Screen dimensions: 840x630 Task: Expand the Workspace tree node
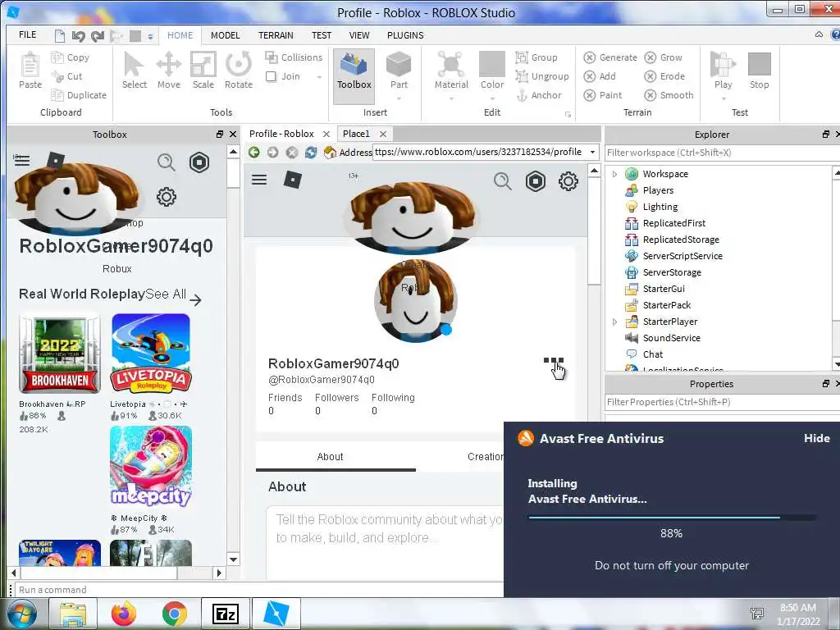pos(614,174)
